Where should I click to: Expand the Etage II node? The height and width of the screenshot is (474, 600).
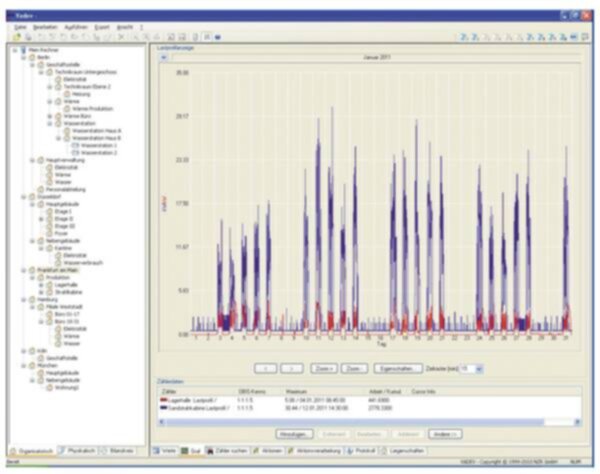coord(41,219)
